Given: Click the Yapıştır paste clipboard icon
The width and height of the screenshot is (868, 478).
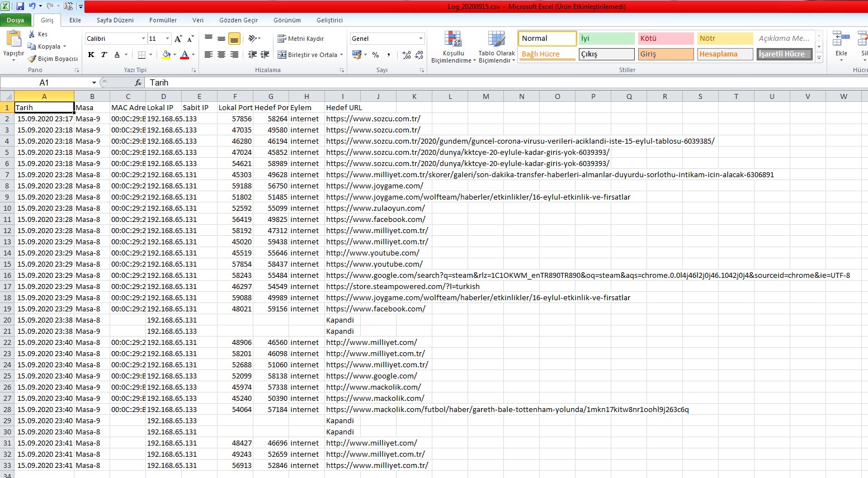Looking at the screenshot, I should tap(13, 39).
